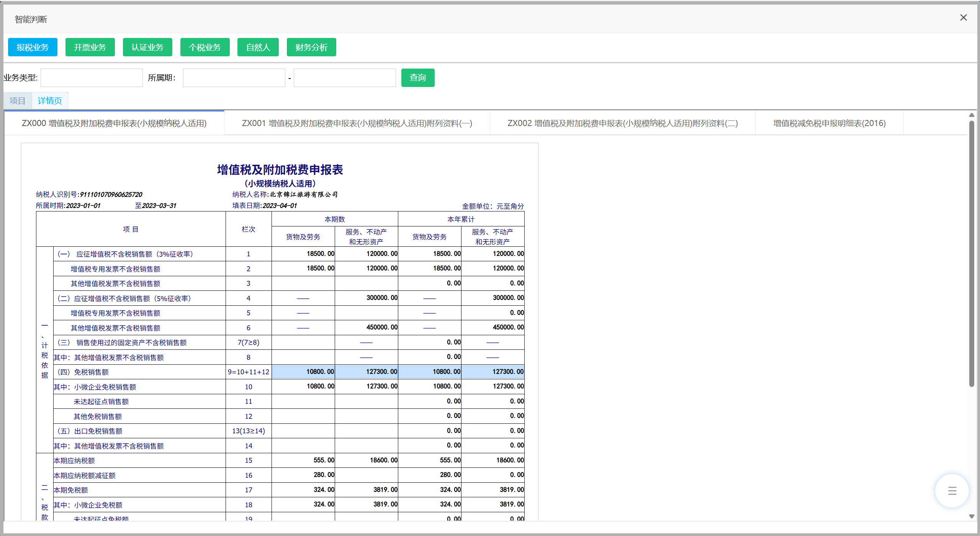This screenshot has height=536, width=980.
Task: Focus the 所属期 end date field
Action: coord(345,78)
